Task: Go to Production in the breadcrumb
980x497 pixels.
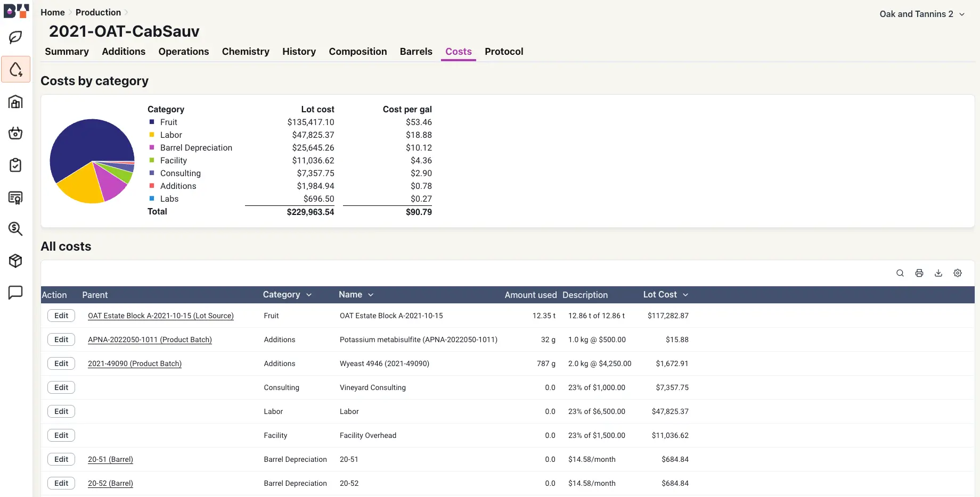Action: (98, 12)
